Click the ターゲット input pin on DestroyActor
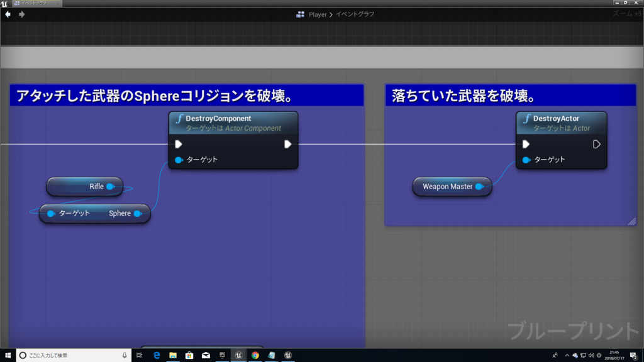The height and width of the screenshot is (362, 644). [x=526, y=159]
